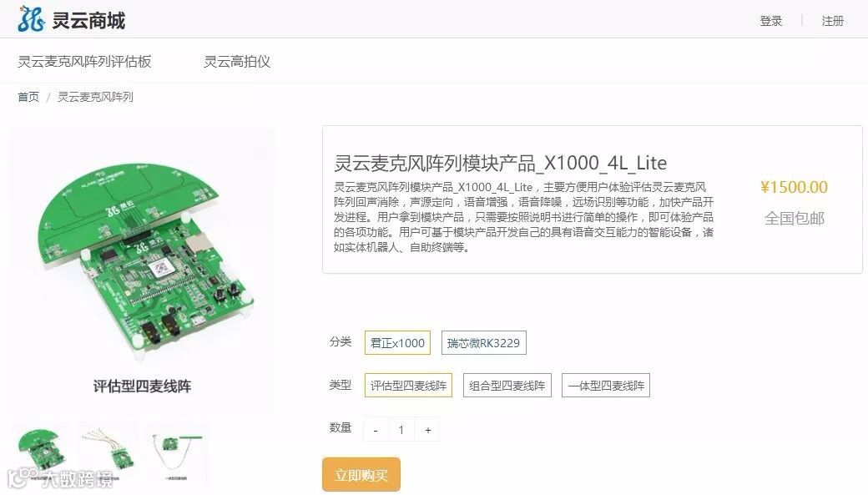868x495 pixels.
Task: Select the 瑞芯微RK3229 category option
Action: (x=484, y=343)
